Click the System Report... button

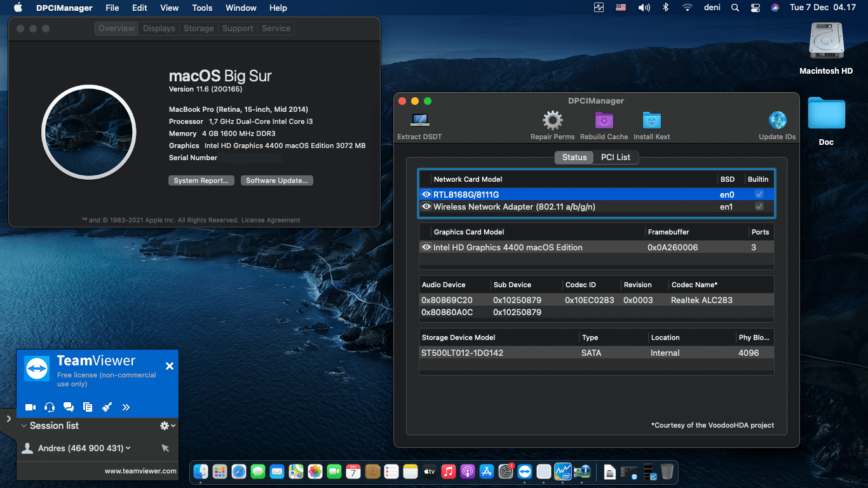click(x=201, y=180)
